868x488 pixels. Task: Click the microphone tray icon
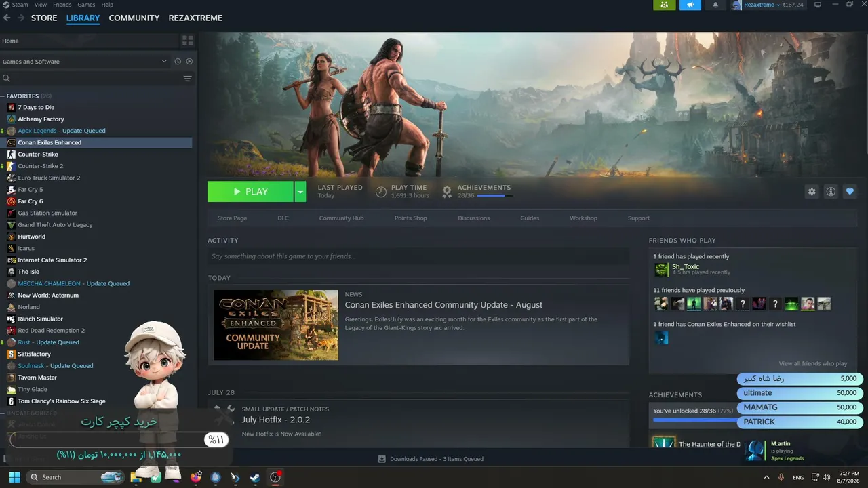tap(781, 477)
